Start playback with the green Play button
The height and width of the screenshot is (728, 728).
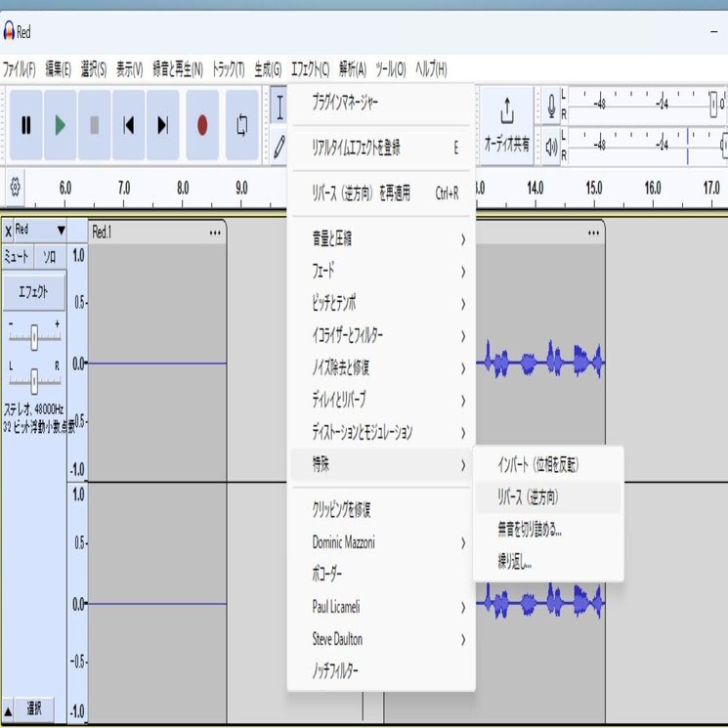(x=60, y=125)
